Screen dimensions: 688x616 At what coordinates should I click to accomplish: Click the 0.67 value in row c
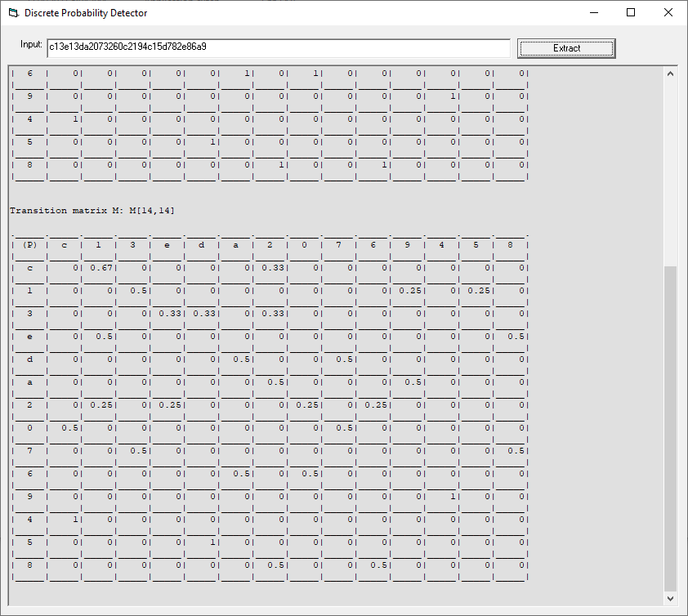click(x=101, y=268)
